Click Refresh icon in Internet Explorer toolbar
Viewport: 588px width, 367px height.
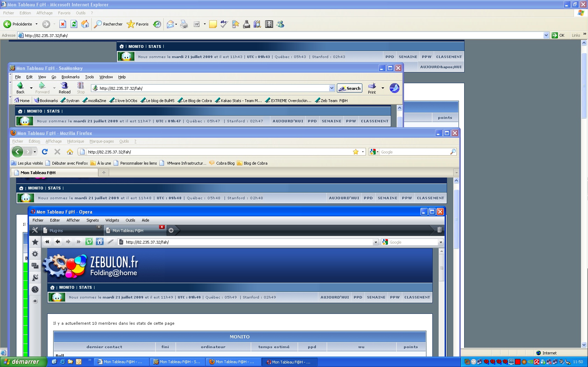point(74,24)
